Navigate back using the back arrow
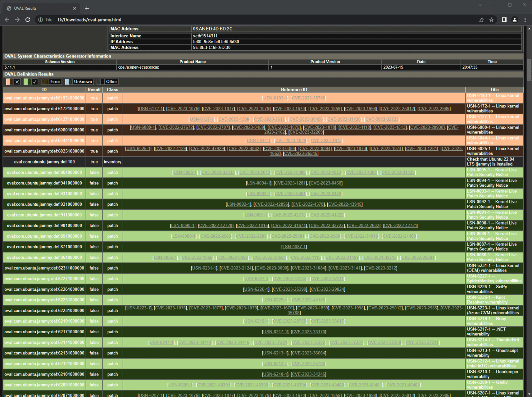The width and height of the screenshot is (532, 397). [x=7, y=20]
